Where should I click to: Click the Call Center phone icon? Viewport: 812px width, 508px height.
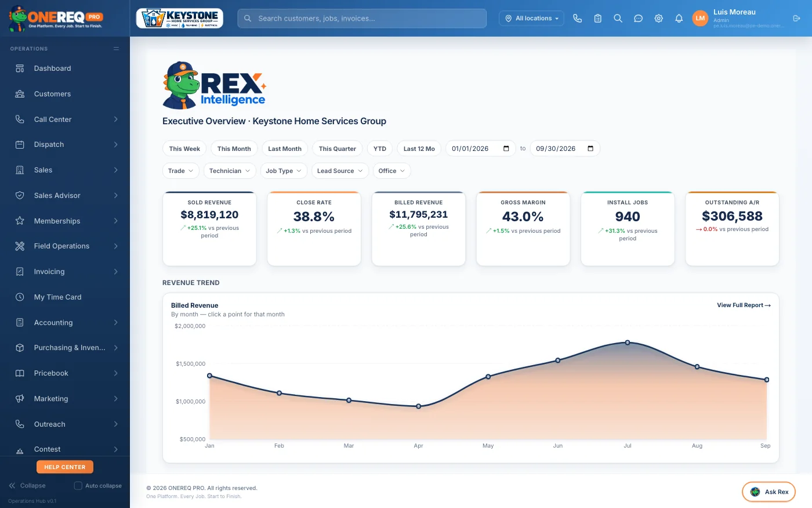[20, 119]
